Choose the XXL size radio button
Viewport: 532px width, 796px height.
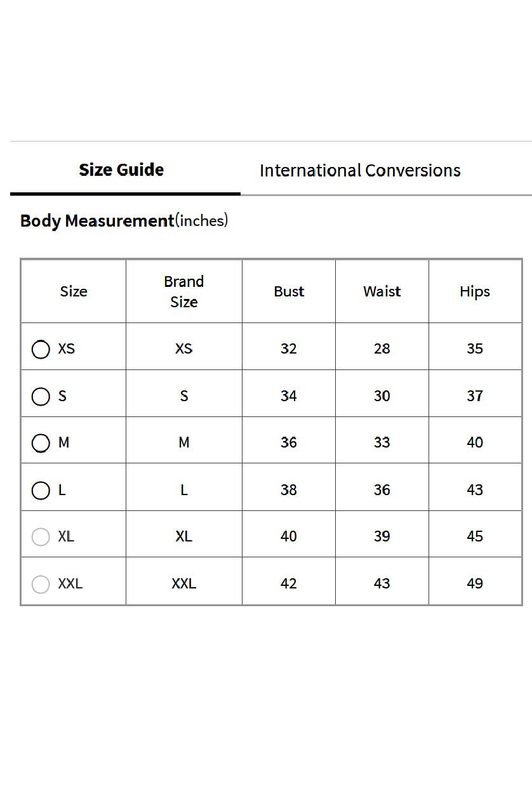(x=41, y=584)
